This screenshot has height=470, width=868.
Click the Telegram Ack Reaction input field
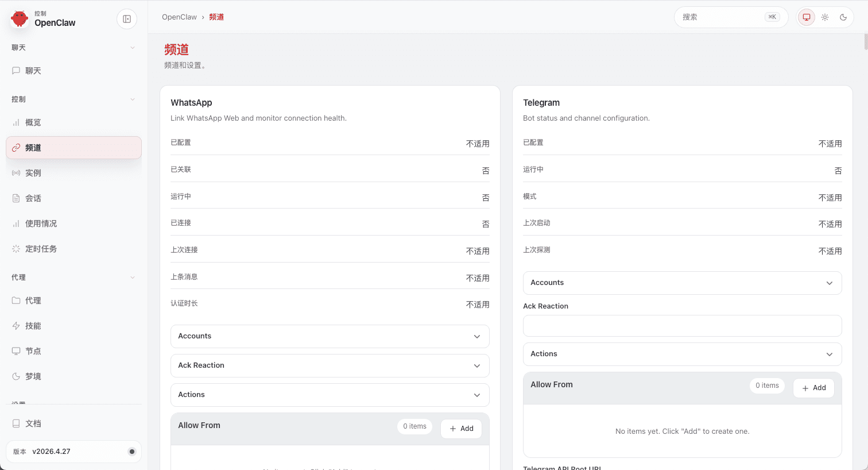click(x=682, y=326)
